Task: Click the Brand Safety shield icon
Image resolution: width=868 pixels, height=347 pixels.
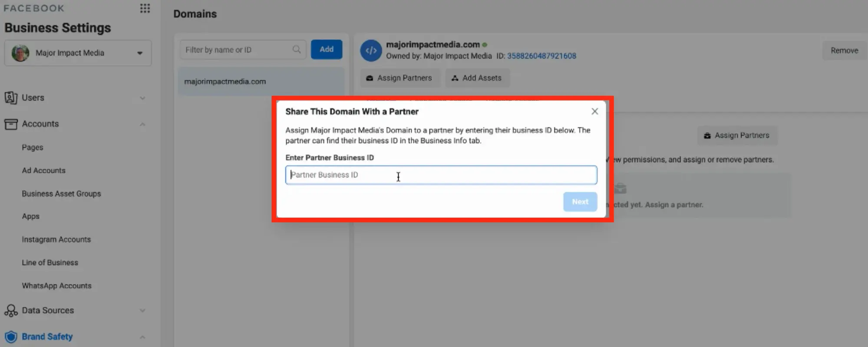Action: pyautogui.click(x=11, y=337)
